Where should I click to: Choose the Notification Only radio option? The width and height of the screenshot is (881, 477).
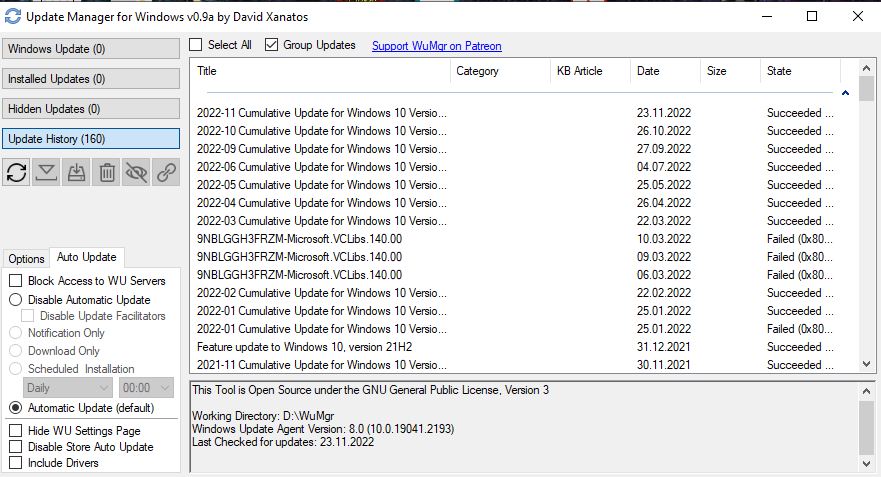coord(16,333)
